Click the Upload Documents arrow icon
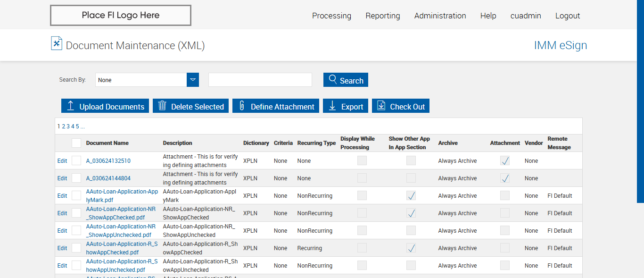This screenshot has width=644, height=278. 70,106
